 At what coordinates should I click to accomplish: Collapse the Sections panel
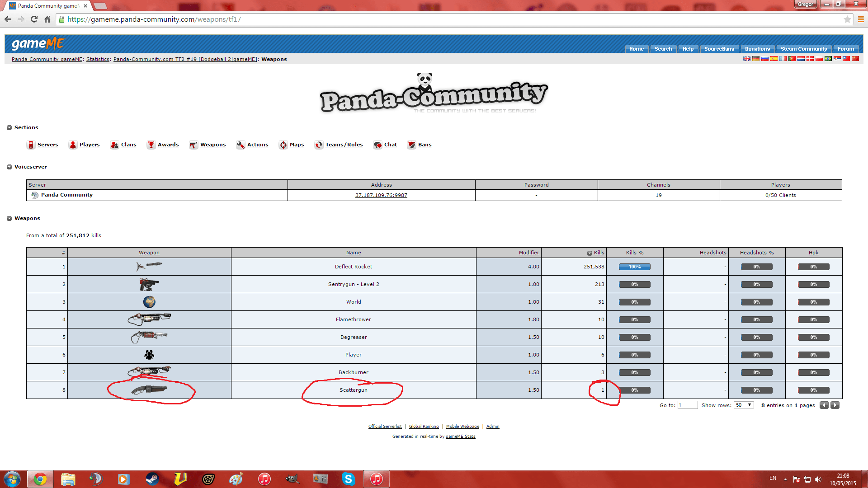click(x=9, y=127)
